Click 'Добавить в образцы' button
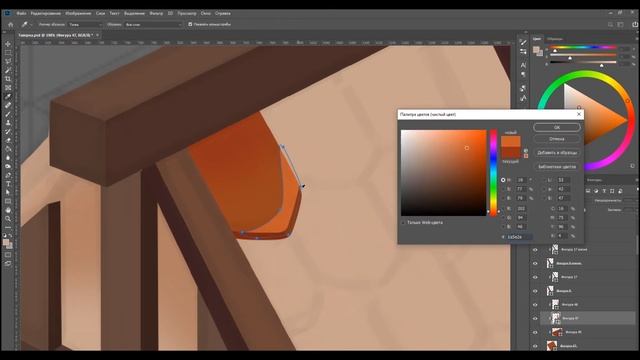 click(557, 153)
